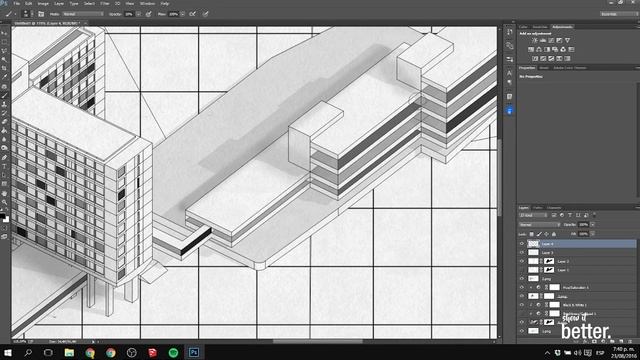
Task: Add a Vibrance adjustment
Action: (x=567, y=40)
